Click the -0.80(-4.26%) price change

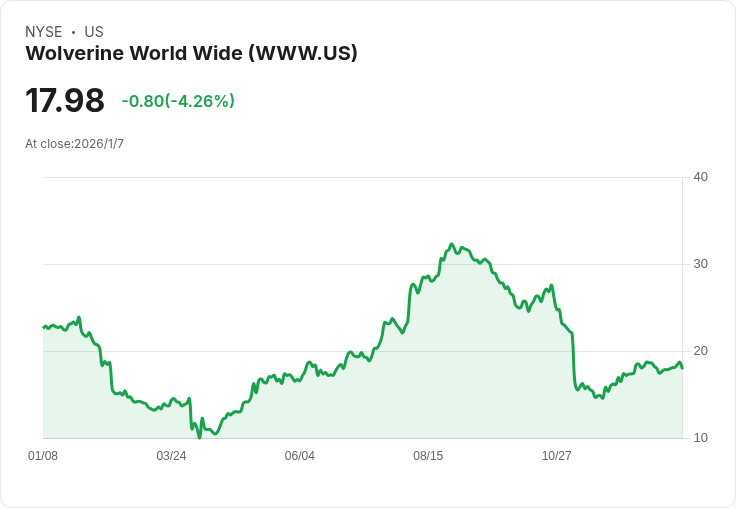(178, 101)
